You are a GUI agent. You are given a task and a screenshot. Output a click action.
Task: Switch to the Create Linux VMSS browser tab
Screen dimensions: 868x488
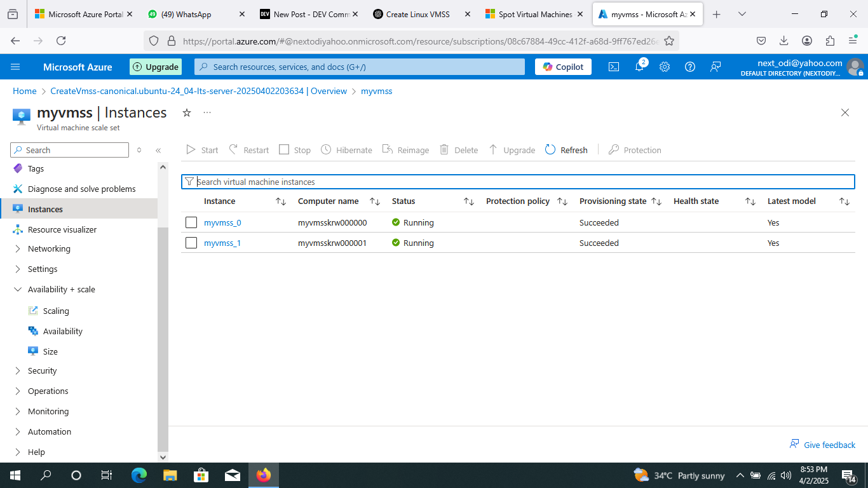(x=419, y=14)
